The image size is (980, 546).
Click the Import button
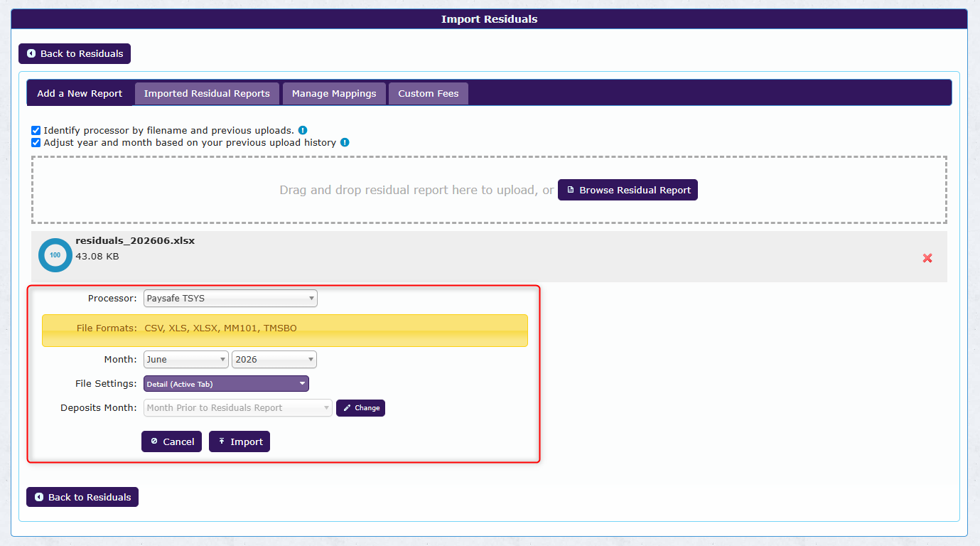[239, 441]
